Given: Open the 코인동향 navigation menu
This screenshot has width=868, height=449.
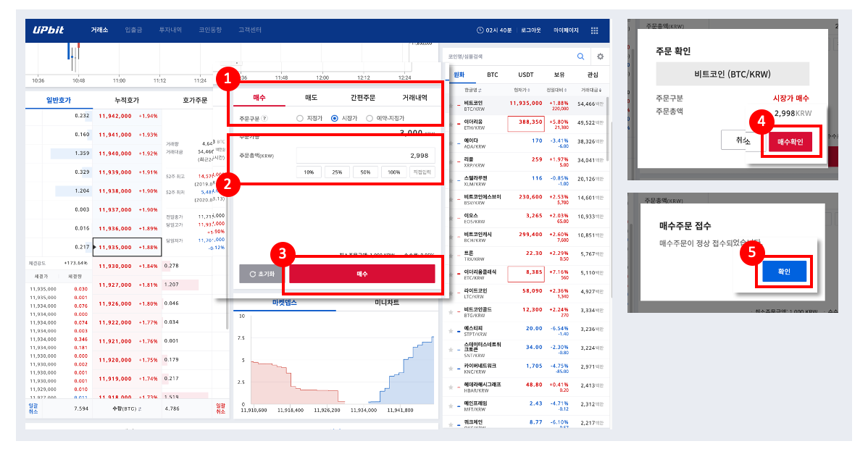Looking at the screenshot, I should tap(210, 30).
